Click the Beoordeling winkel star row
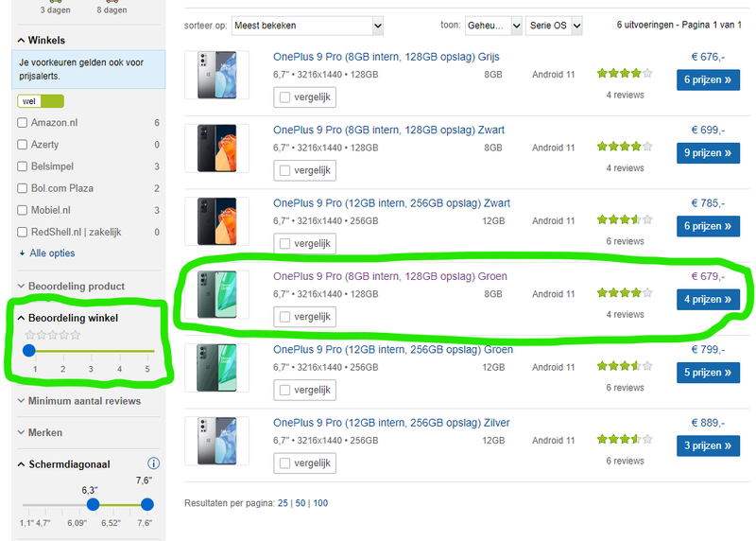Image resolution: width=756 pixels, height=541 pixels. (x=53, y=335)
